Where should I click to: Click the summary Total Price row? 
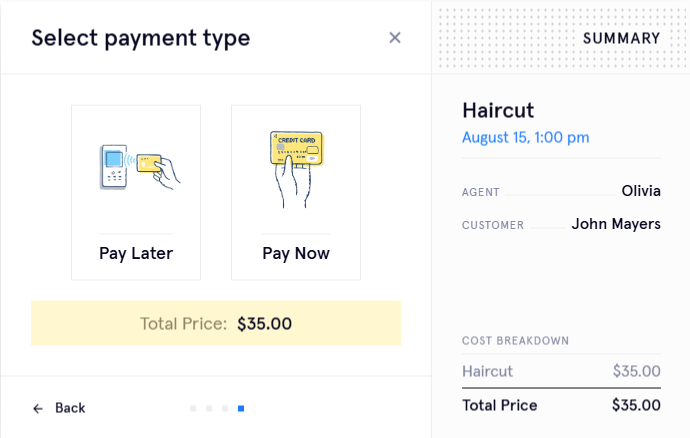coord(561,405)
